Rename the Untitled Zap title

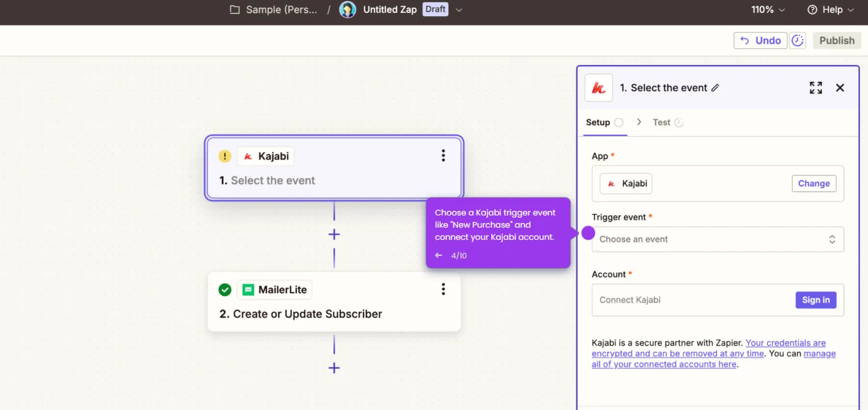click(x=390, y=10)
